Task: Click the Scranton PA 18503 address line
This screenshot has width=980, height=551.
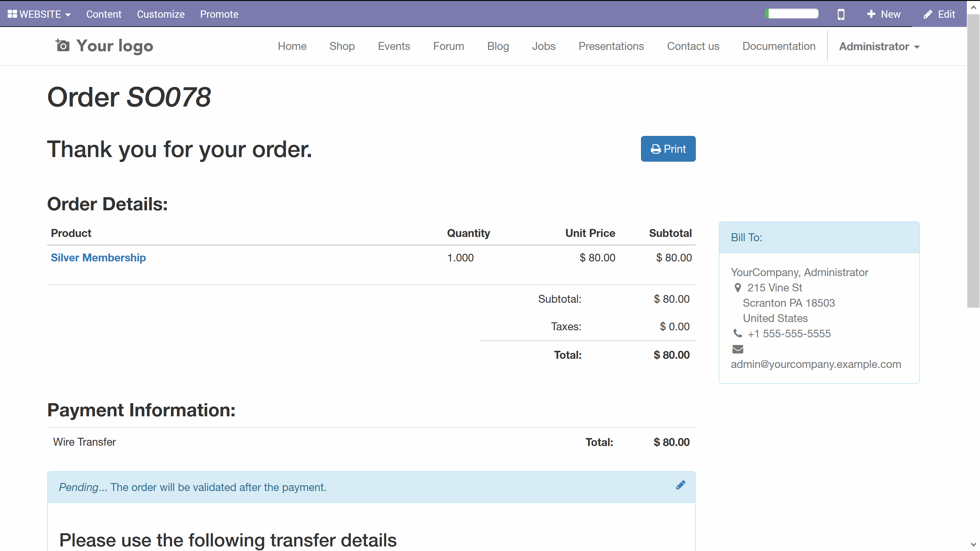Action: [789, 303]
